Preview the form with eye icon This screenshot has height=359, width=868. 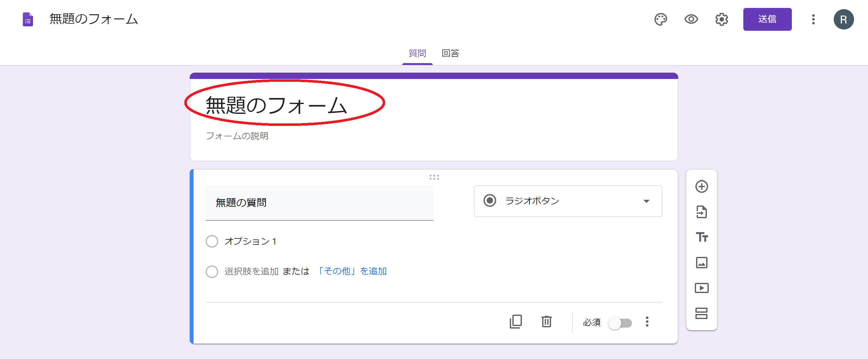click(691, 19)
